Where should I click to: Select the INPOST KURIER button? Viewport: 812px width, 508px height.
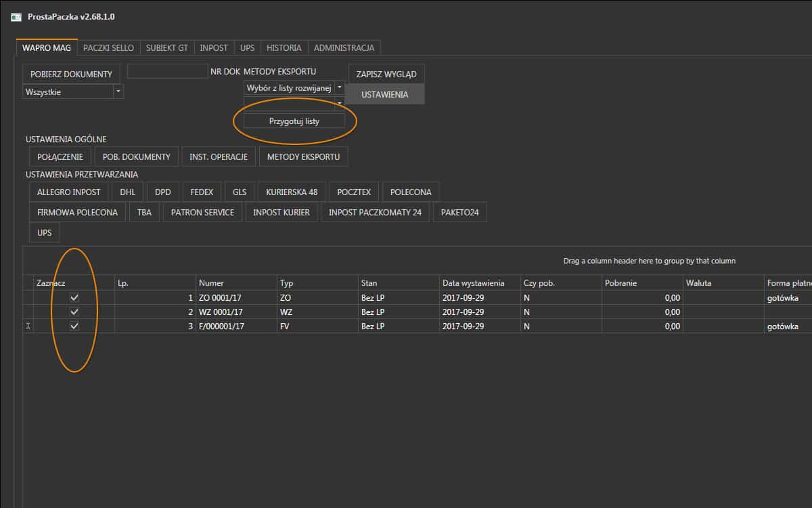(x=281, y=213)
